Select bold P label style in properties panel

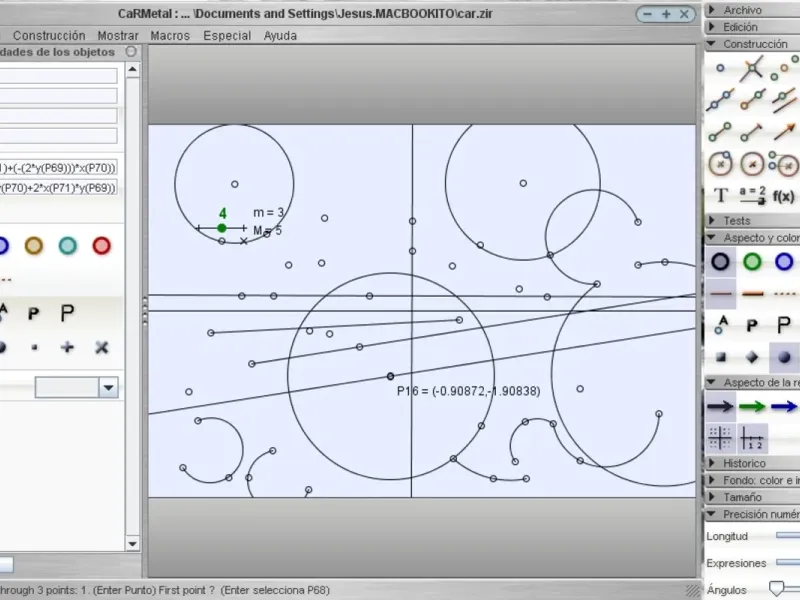(x=34, y=313)
